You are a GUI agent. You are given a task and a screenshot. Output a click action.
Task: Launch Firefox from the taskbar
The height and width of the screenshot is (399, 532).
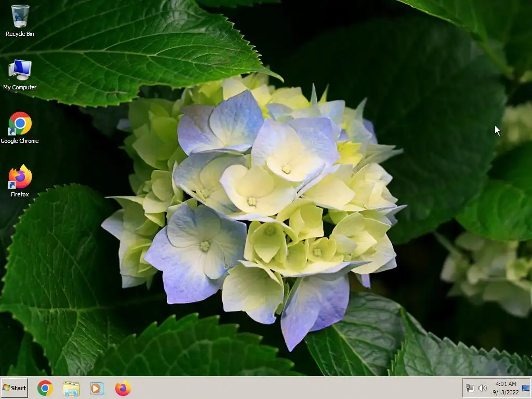tap(123, 388)
